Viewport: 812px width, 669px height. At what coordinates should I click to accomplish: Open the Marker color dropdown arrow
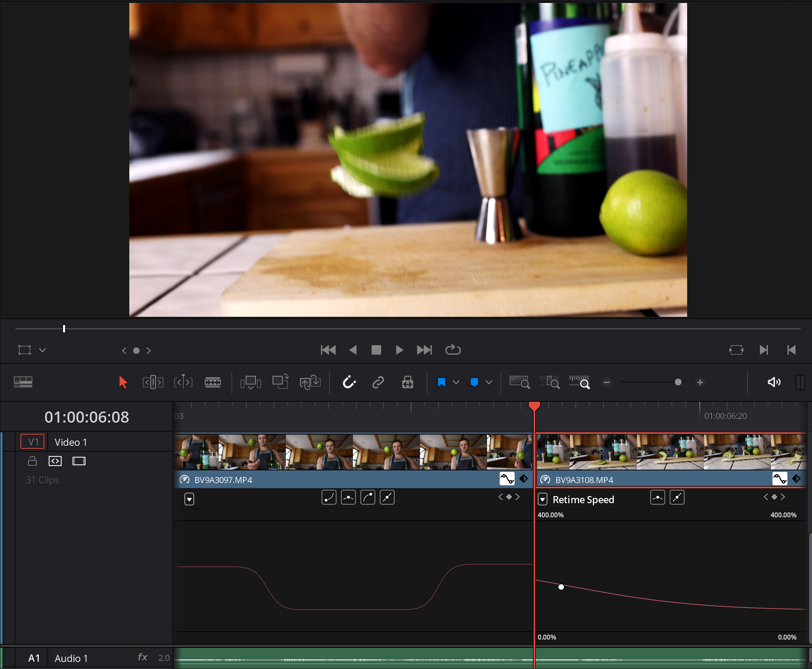pos(489,382)
